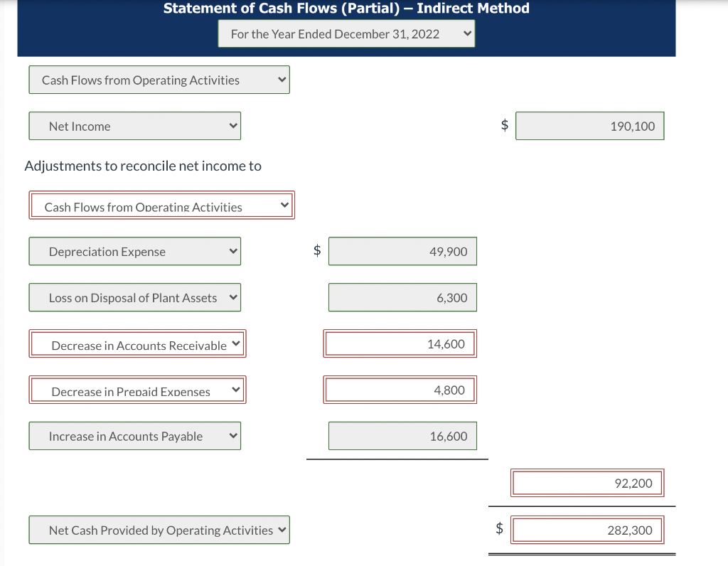Click the 282,300 net cash provided field
Image resolution: width=728 pixels, height=566 pixels.
(x=587, y=530)
